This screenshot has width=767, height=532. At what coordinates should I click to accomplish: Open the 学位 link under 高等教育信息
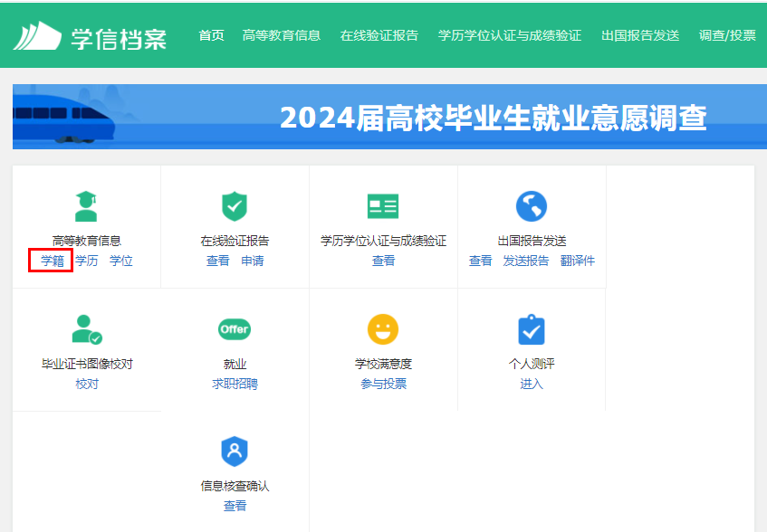coord(121,261)
